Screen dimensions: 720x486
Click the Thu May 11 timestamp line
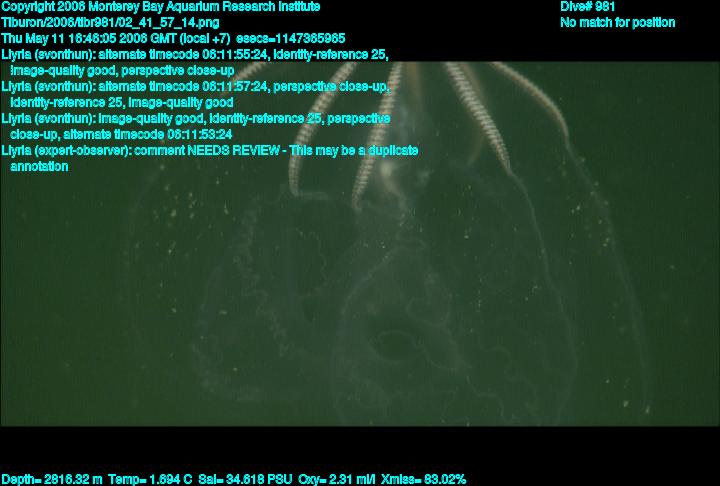(173, 39)
